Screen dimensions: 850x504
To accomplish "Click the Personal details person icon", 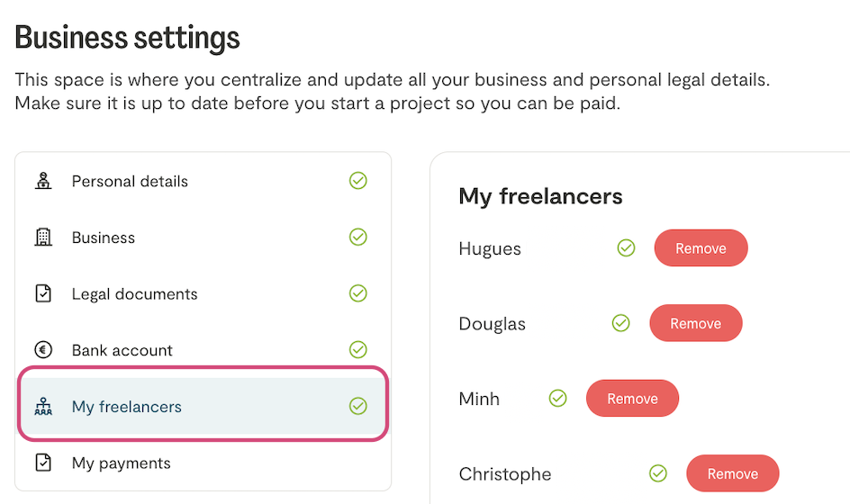I will pyautogui.click(x=43, y=181).
